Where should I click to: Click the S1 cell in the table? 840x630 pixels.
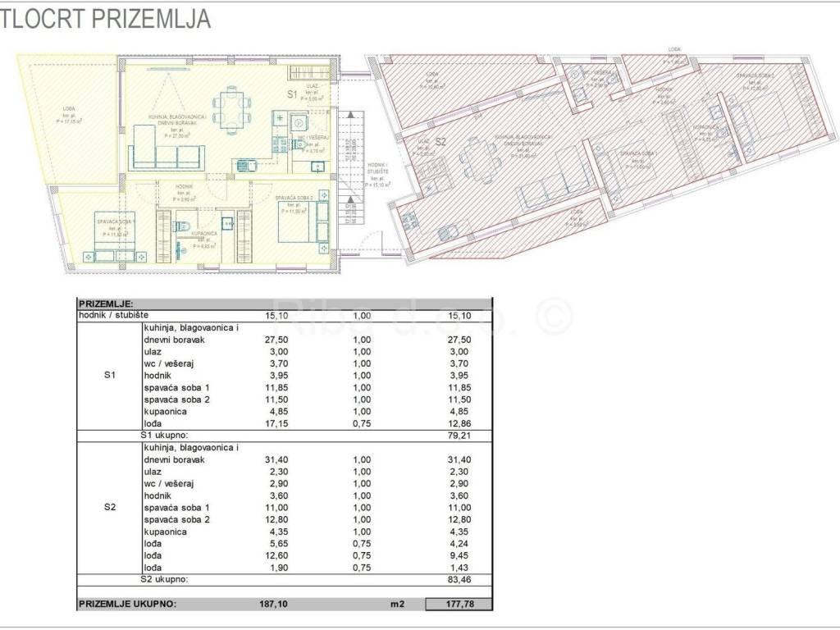click(109, 375)
